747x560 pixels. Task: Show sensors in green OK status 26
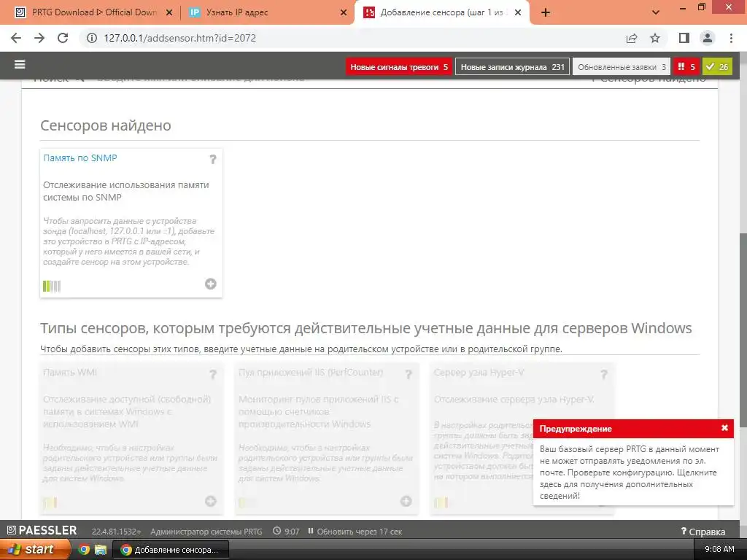717,67
